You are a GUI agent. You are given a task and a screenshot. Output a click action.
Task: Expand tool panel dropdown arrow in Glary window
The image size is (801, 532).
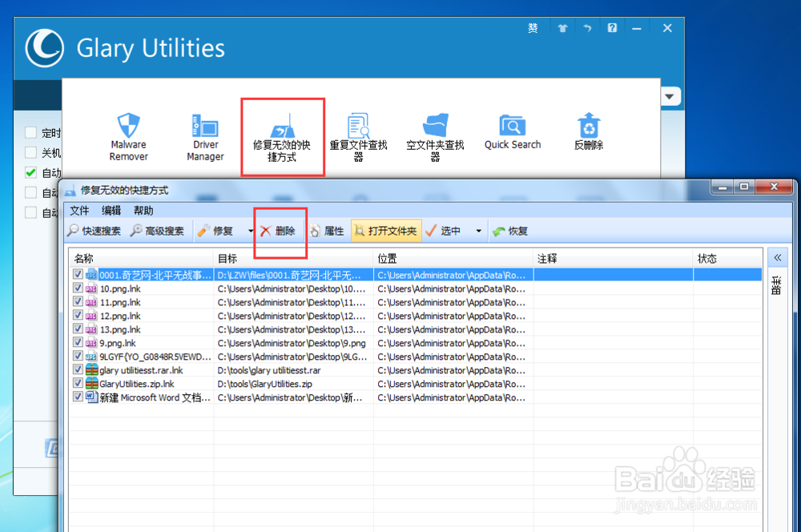[x=669, y=97]
